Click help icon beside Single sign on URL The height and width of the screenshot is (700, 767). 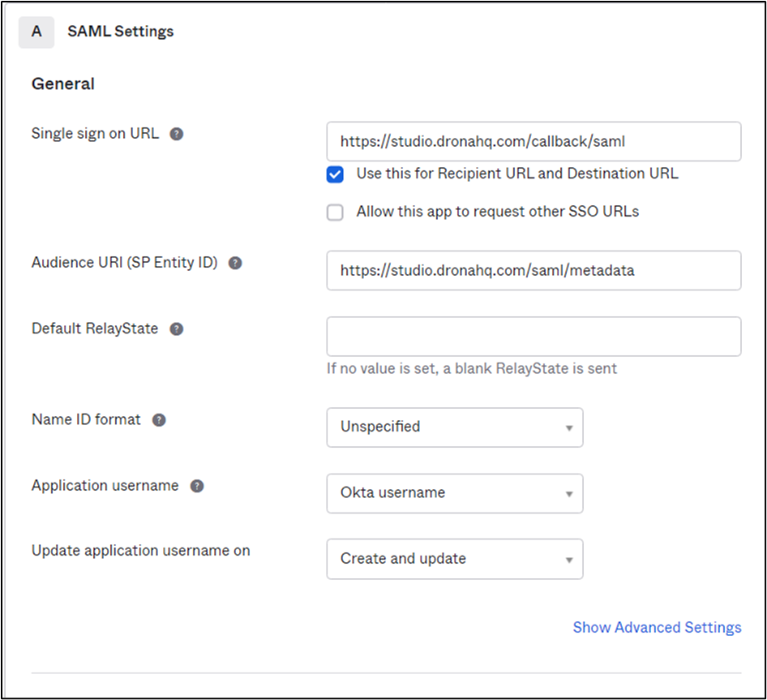click(x=177, y=134)
